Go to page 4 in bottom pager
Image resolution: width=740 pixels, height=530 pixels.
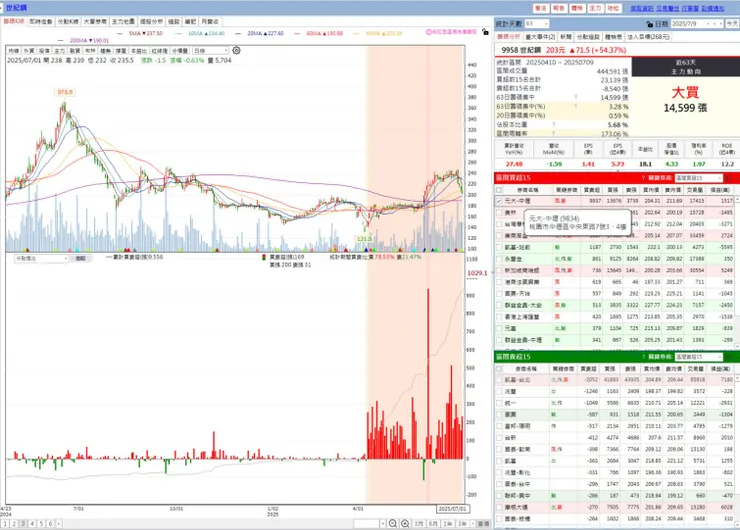tap(32, 523)
